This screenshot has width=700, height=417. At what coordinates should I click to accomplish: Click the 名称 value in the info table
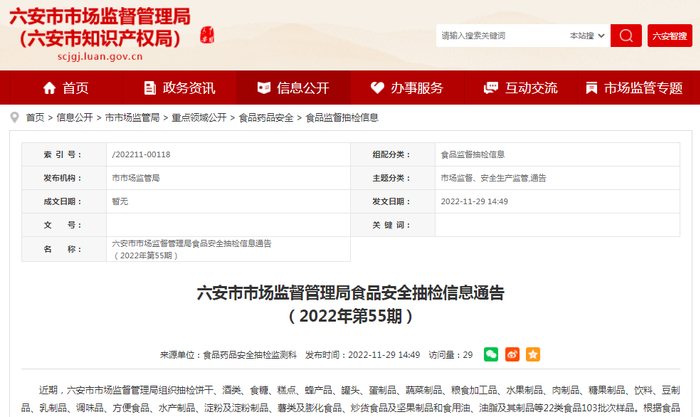point(191,249)
